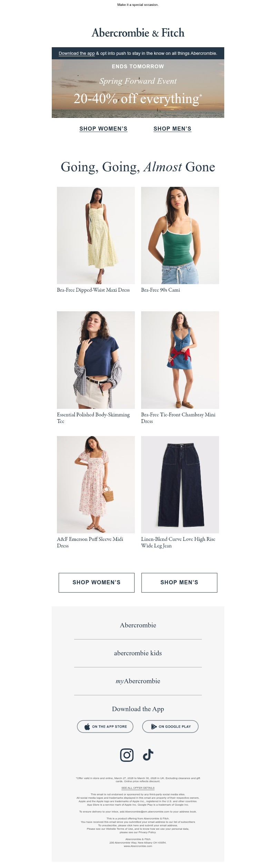
Task: Go to the myAbercrombie footer link
Action: 138,681
